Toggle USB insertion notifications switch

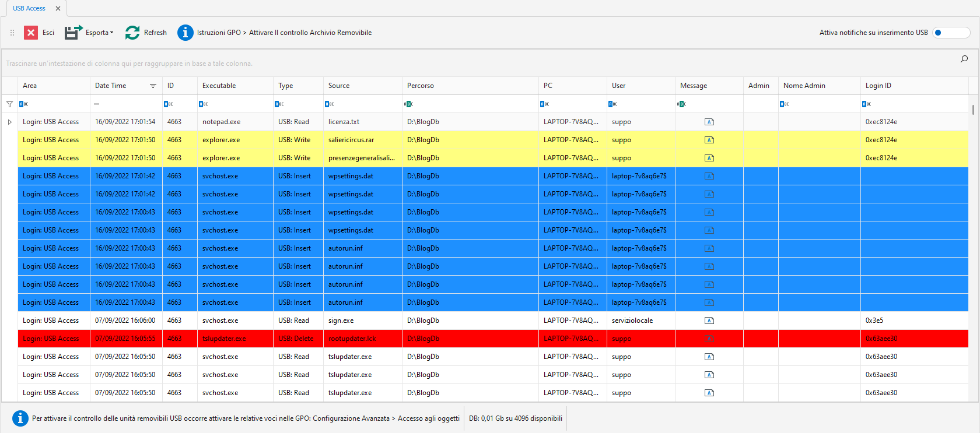coord(951,33)
